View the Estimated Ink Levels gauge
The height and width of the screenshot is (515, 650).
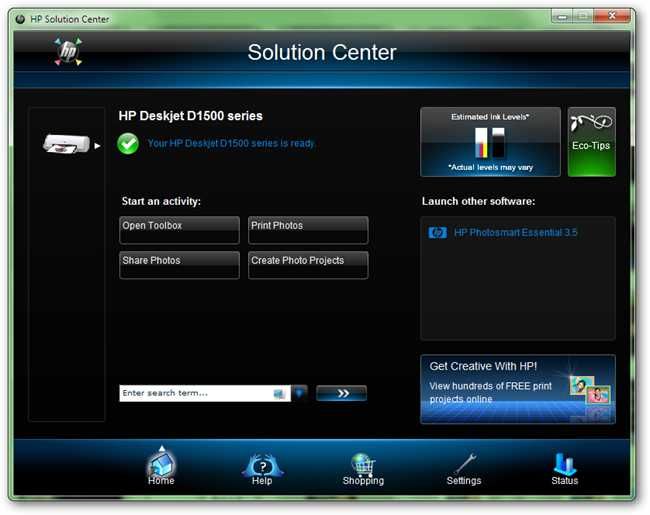(490, 142)
